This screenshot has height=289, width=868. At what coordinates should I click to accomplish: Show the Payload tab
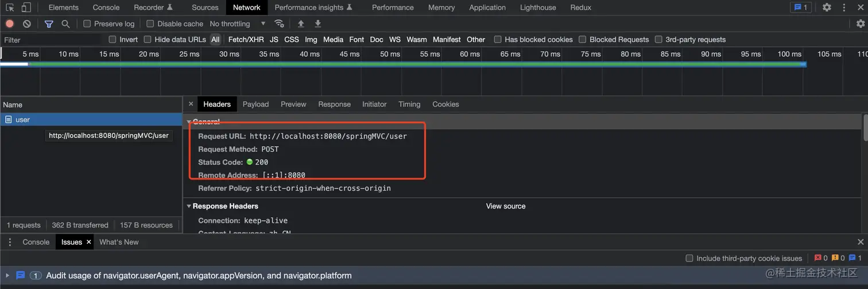[255, 104]
